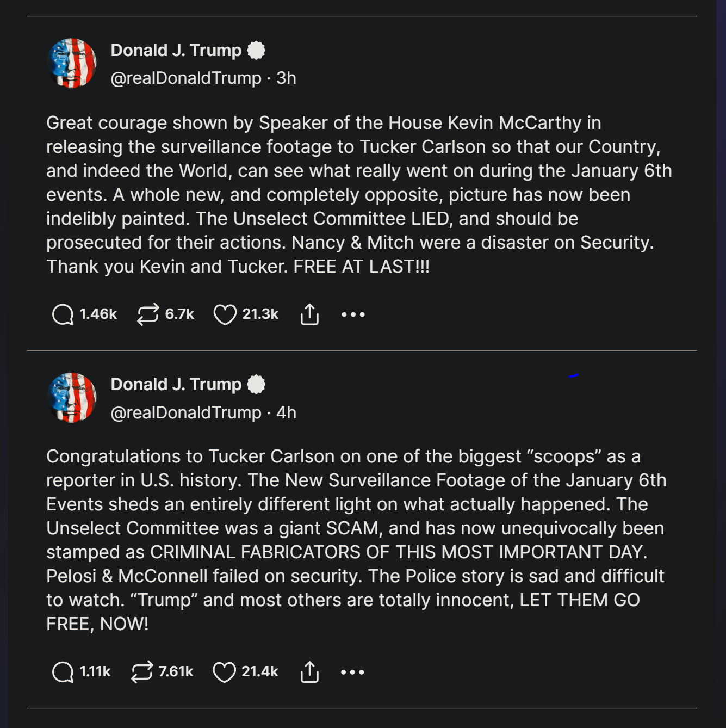Open Donald J. Trump name on first post

176,50
